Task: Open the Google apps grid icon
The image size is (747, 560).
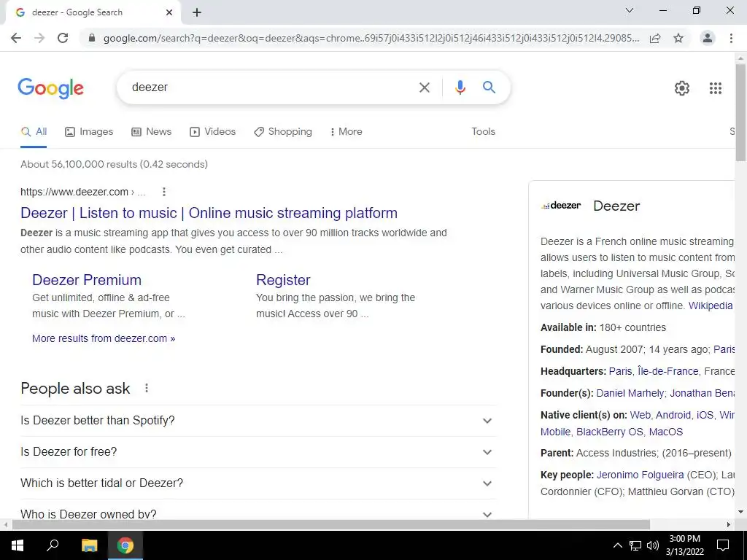Action: coord(716,88)
